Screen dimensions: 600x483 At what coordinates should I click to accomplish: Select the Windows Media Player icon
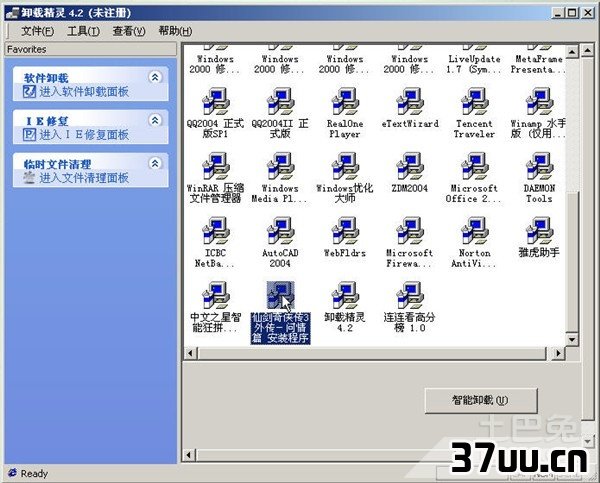[280, 166]
